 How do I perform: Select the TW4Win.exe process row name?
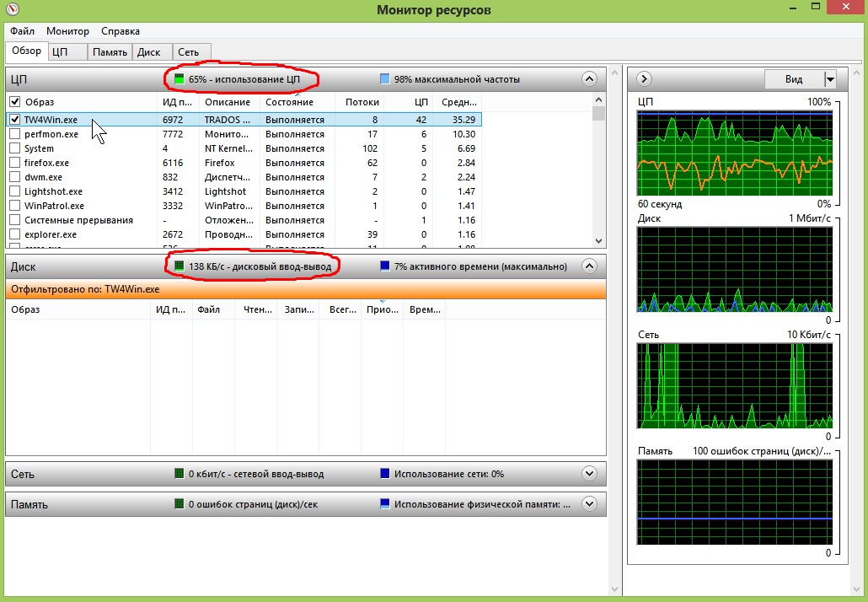coord(51,120)
